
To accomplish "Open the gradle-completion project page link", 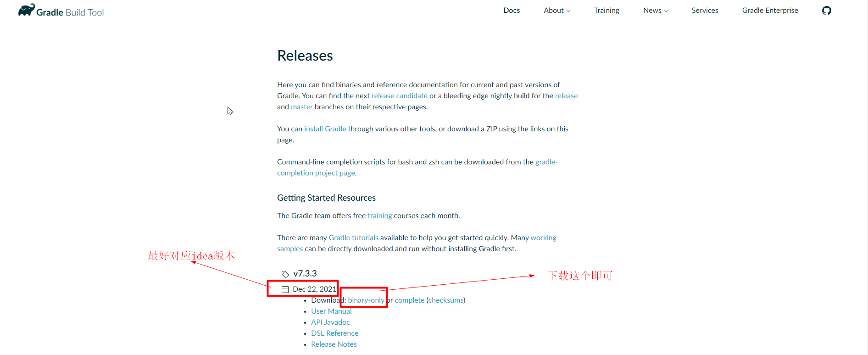I will (x=316, y=173).
